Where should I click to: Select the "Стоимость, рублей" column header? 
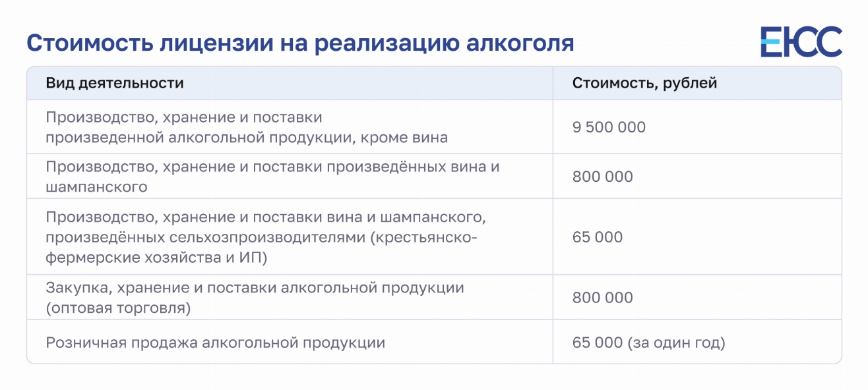coord(644,84)
